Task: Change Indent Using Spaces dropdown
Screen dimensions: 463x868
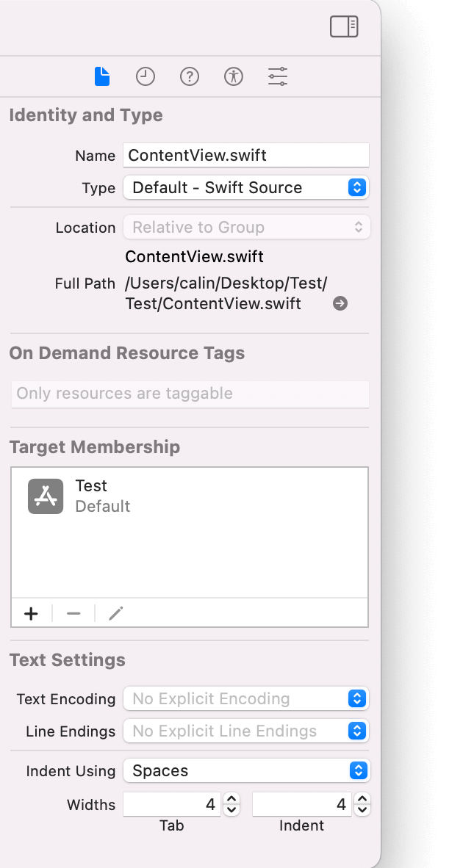Action: coord(246,770)
